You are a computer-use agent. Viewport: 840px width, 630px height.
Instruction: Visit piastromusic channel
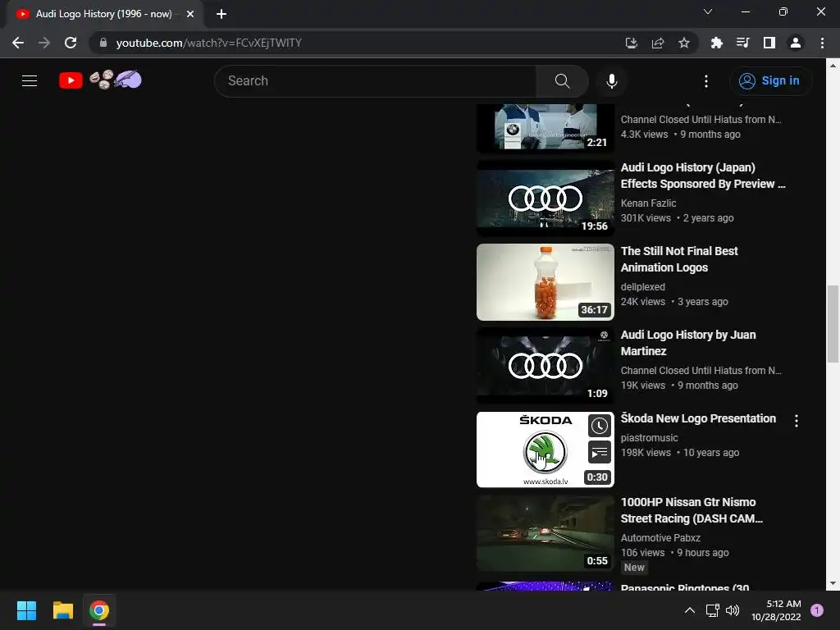tap(650, 438)
